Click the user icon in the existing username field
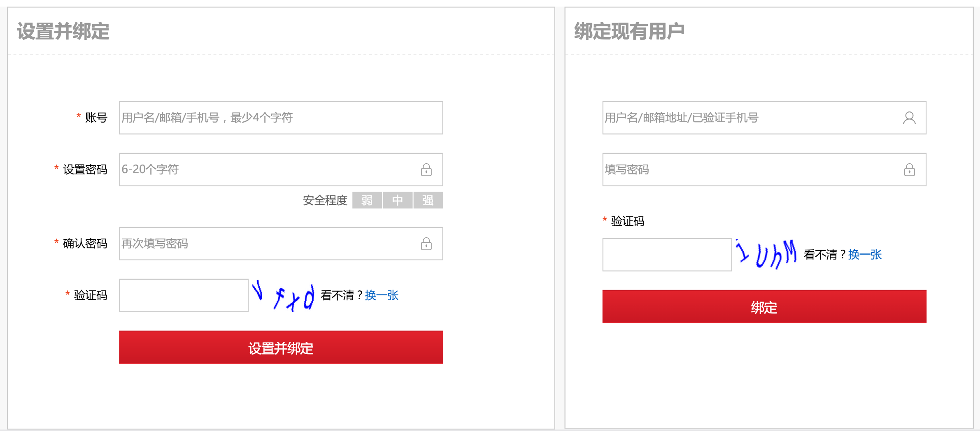Image resolution: width=980 pixels, height=436 pixels. click(909, 118)
